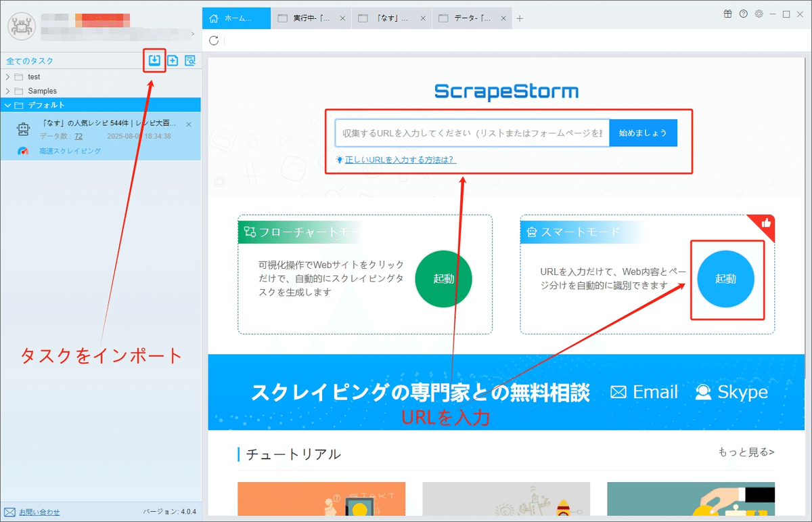812x522 pixels.
Task: Select the Samples folder row
Action: pos(101,91)
